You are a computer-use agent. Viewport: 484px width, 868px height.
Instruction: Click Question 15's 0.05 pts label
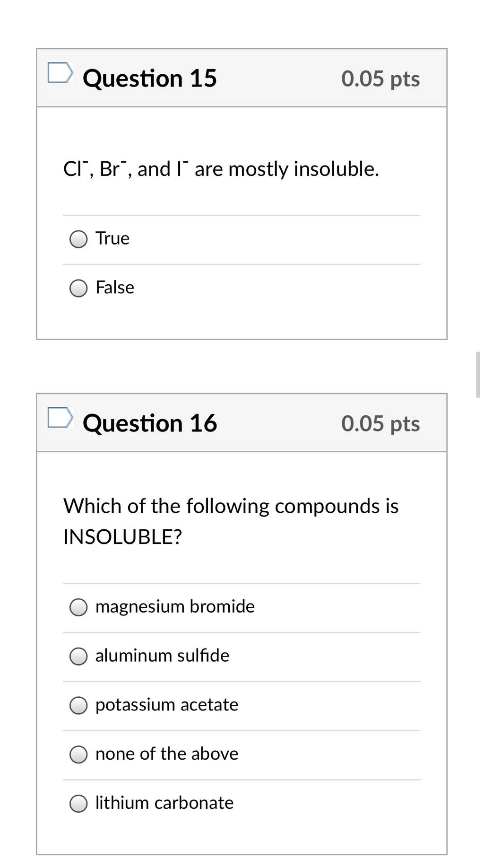380,79
